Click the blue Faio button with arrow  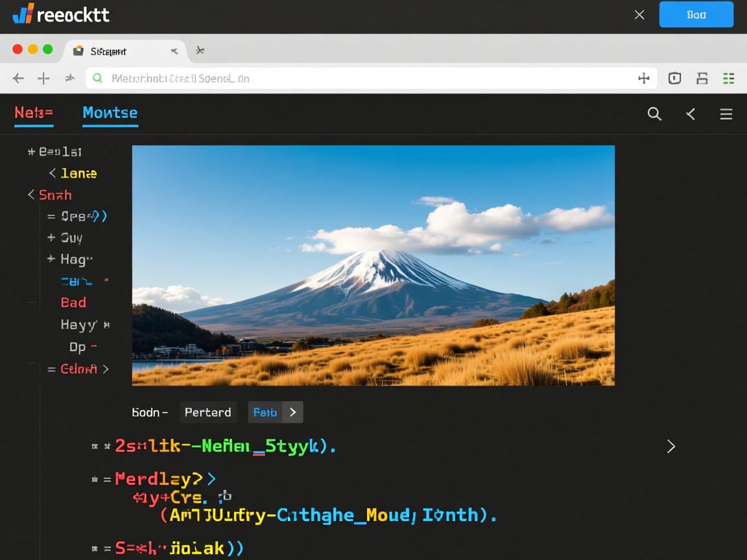275,412
